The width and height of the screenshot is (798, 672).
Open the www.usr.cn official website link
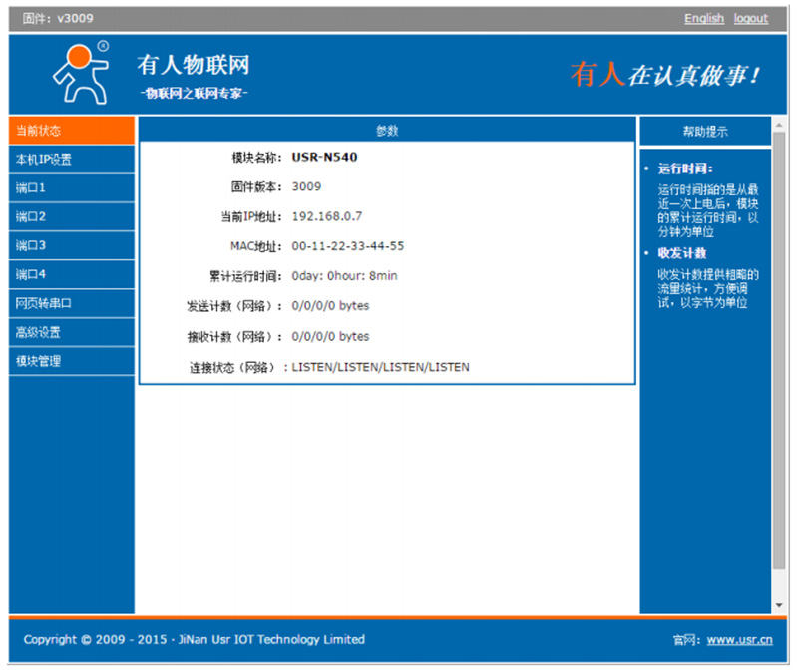click(739, 640)
